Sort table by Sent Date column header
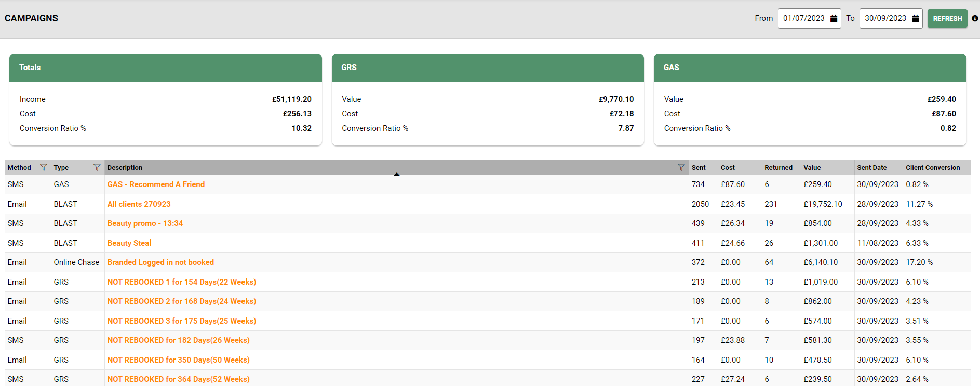 point(871,167)
